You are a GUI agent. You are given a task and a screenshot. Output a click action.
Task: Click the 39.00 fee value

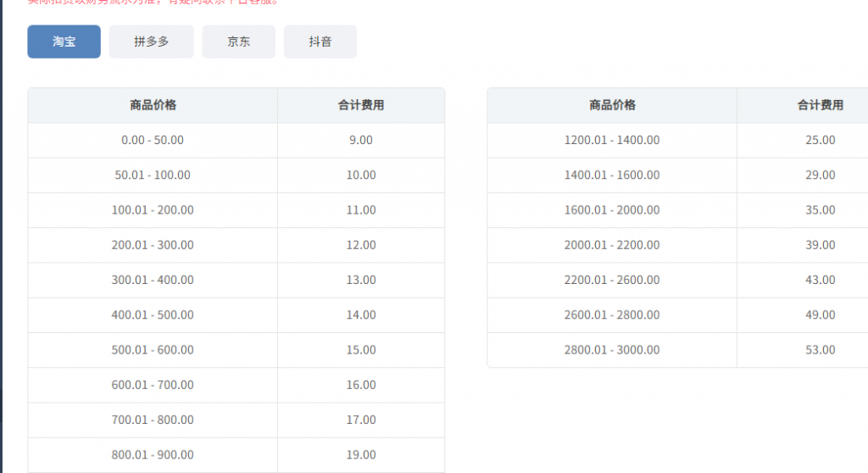821,245
